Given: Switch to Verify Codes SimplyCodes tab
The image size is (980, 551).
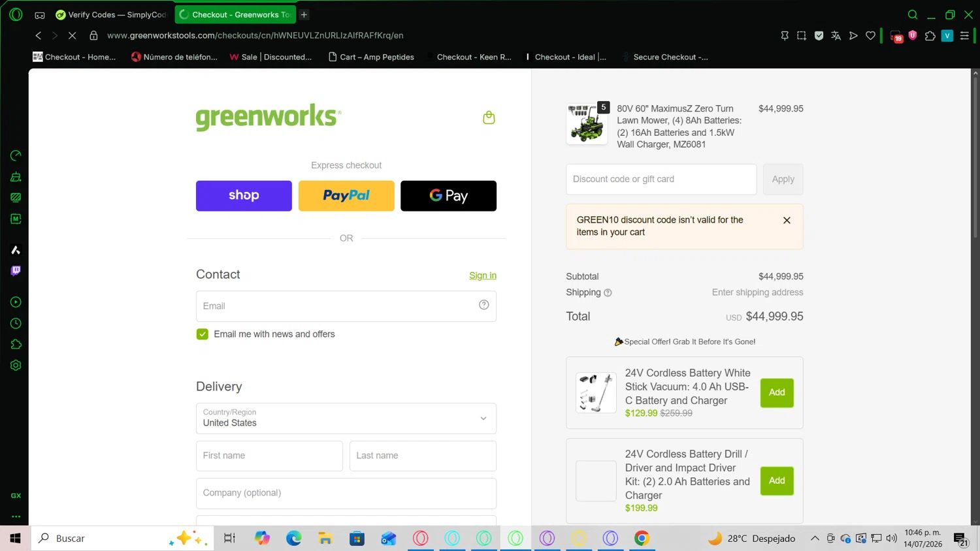Looking at the screenshot, I should (111, 14).
